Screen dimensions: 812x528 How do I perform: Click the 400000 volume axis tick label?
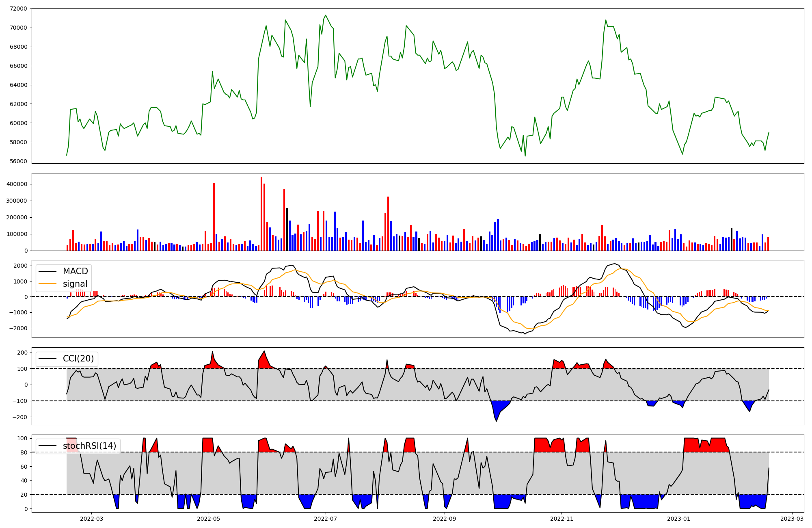pyautogui.click(x=16, y=184)
